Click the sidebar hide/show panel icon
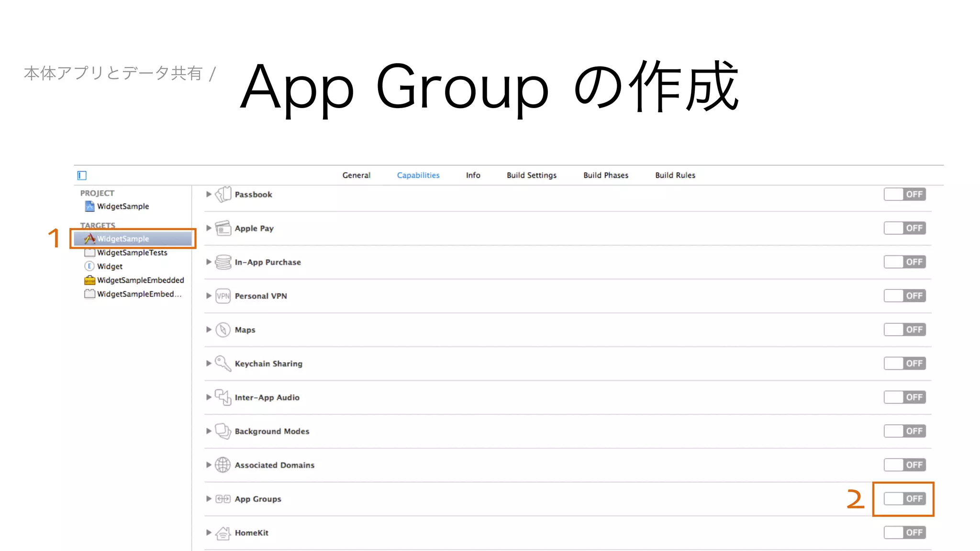 tap(82, 176)
